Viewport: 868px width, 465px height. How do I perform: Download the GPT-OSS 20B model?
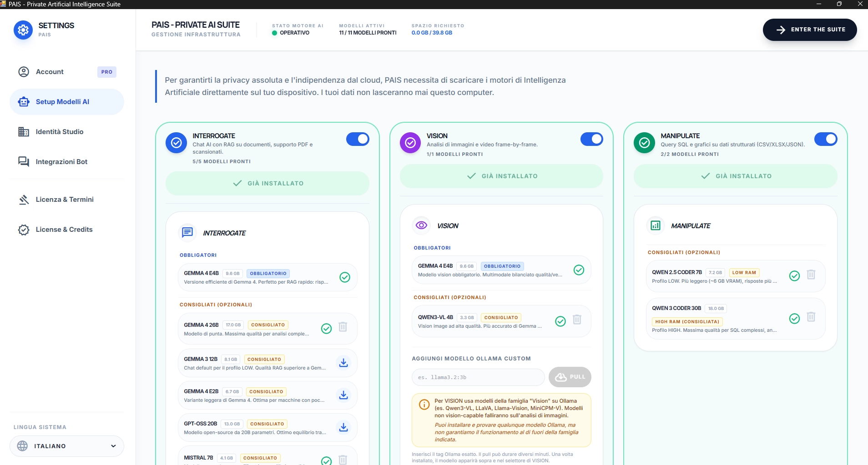tap(343, 427)
